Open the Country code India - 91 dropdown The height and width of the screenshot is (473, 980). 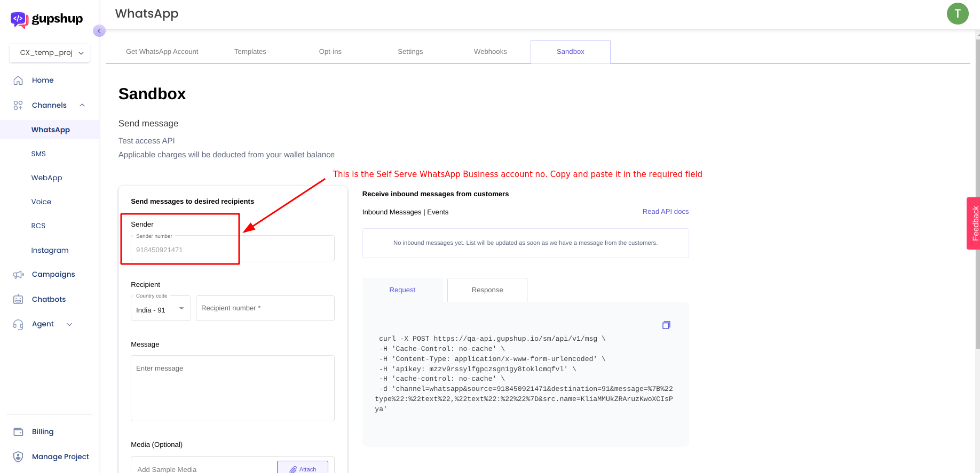coord(161,308)
